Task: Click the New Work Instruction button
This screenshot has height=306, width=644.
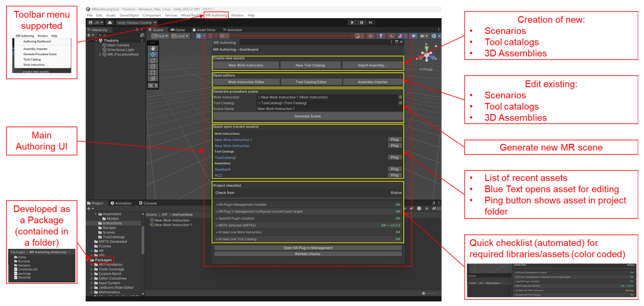Action: (246, 65)
